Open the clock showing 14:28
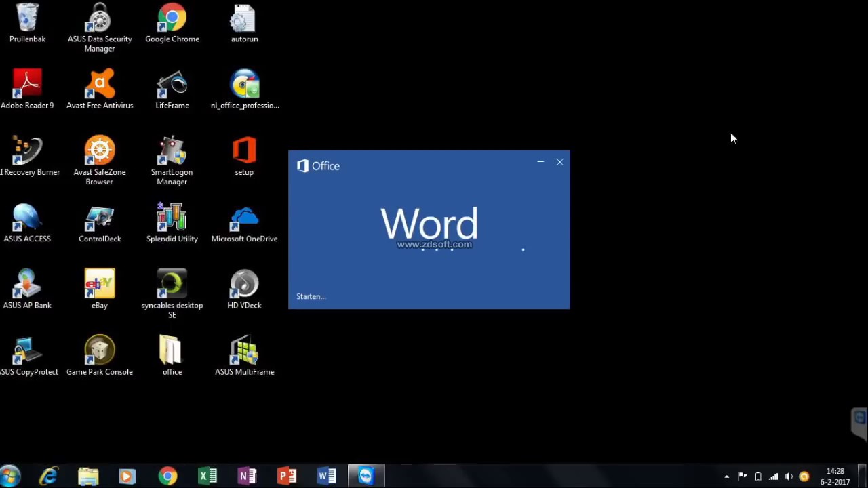 coord(835,476)
